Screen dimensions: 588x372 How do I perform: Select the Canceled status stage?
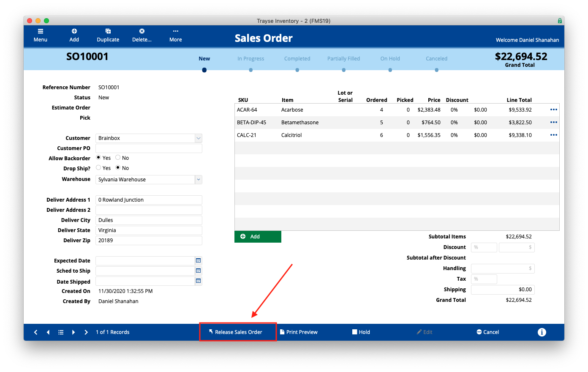[437, 59]
